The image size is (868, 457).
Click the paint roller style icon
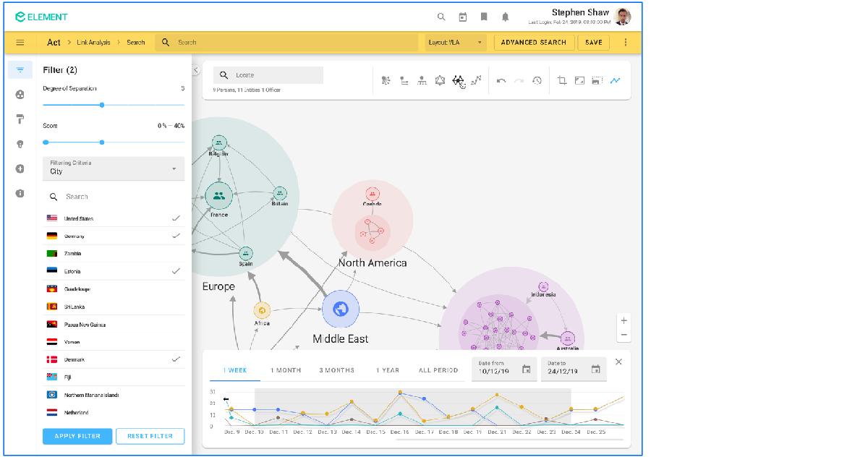(x=20, y=119)
